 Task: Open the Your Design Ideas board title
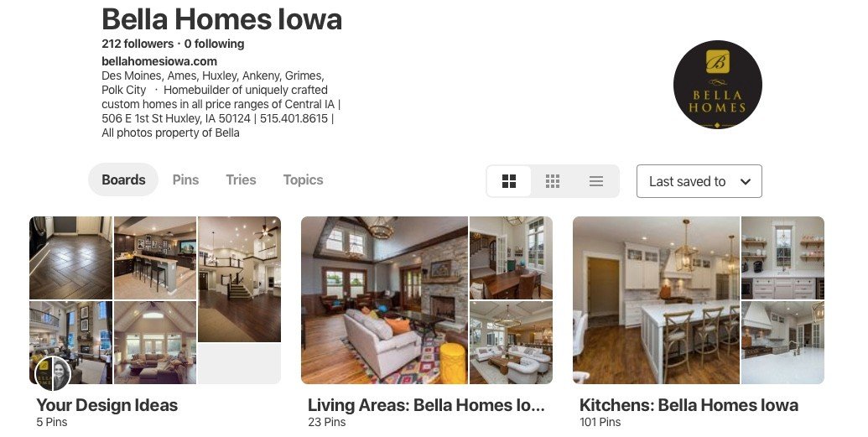107,405
